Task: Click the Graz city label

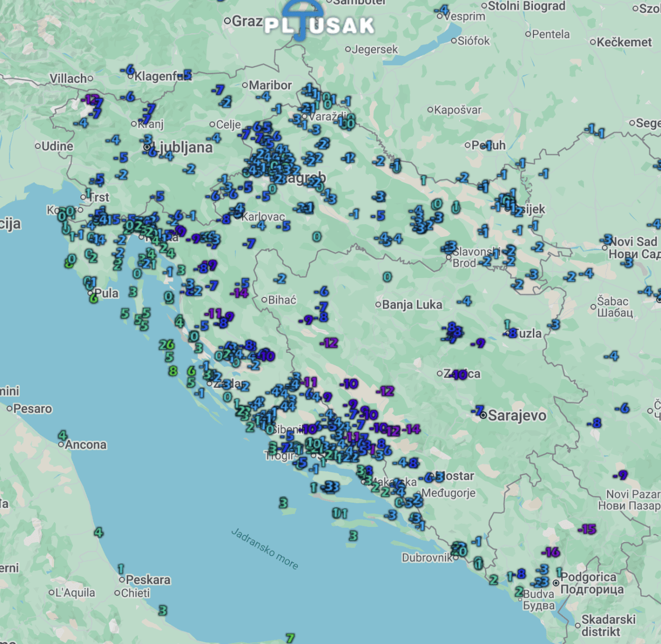Action: pyautogui.click(x=247, y=21)
